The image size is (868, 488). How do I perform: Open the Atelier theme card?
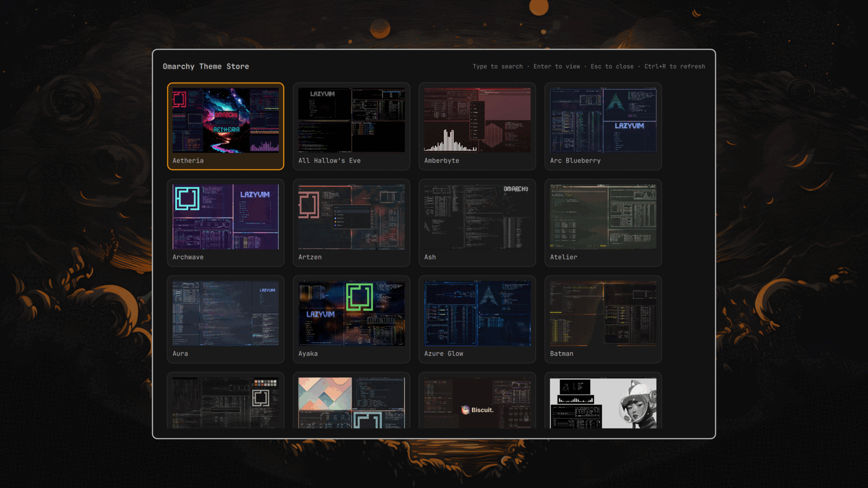603,223
